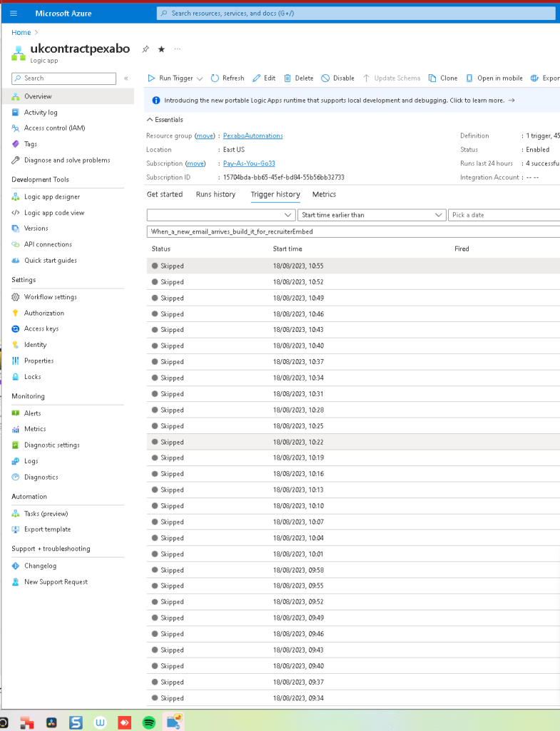Click move link next to Resource group
Image resolution: width=560 pixels, height=731 pixels.
[205, 136]
